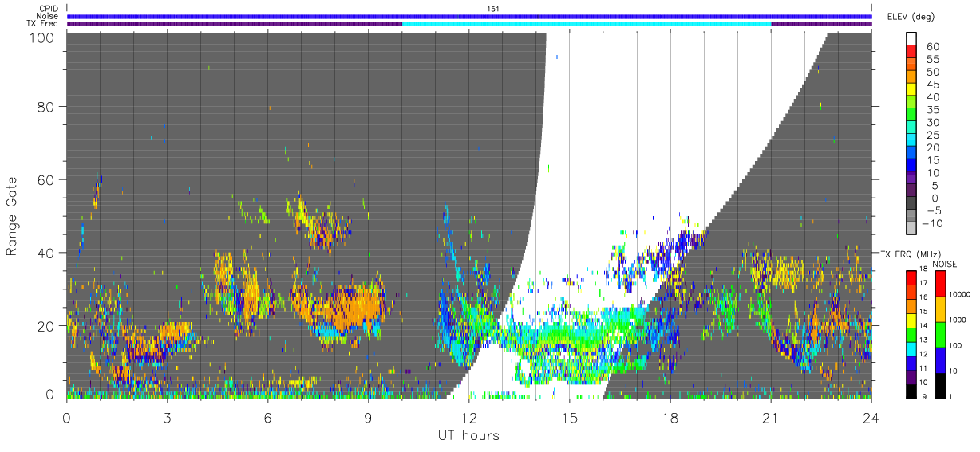
Task: Click the 5 label on elevation colorbar
Action: click(936, 186)
